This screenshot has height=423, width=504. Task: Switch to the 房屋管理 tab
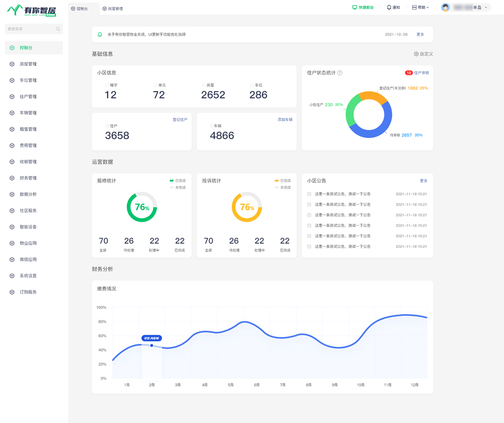pyautogui.click(x=112, y=9)
